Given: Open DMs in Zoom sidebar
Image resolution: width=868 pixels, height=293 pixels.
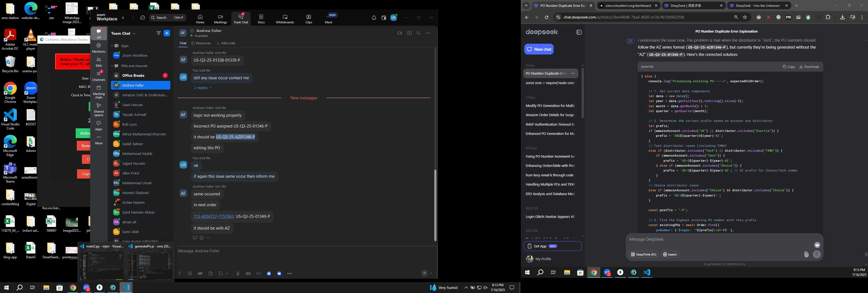Looking at the screenshot, I should [99, 62].
